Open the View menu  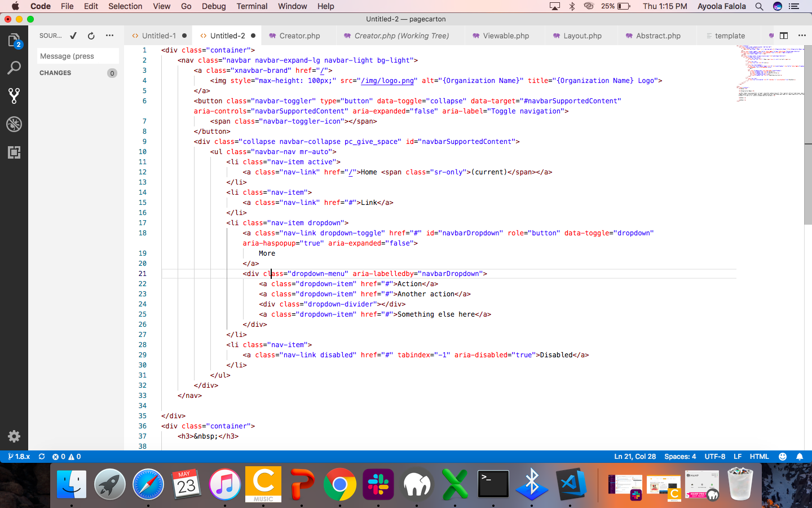tap(161, 6)
